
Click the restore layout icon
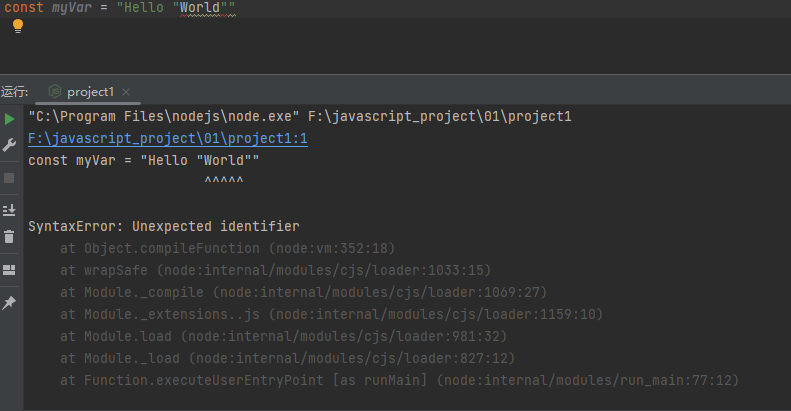pyautogui.click(x=9, y=270)
